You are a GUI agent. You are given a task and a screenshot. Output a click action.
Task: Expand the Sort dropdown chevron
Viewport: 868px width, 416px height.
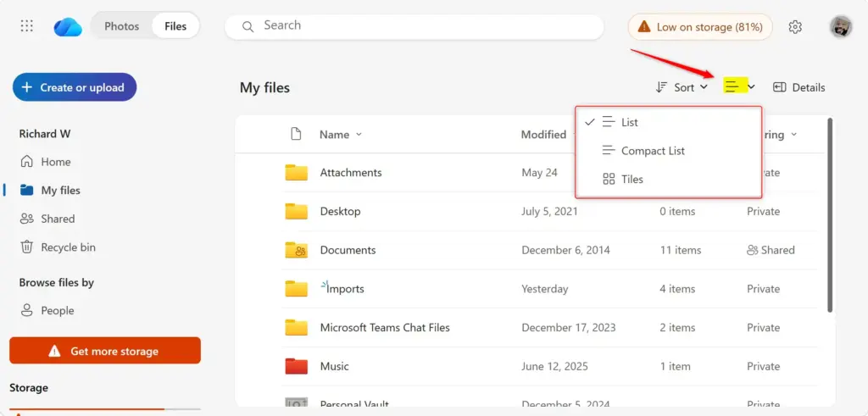coord(704,87)
